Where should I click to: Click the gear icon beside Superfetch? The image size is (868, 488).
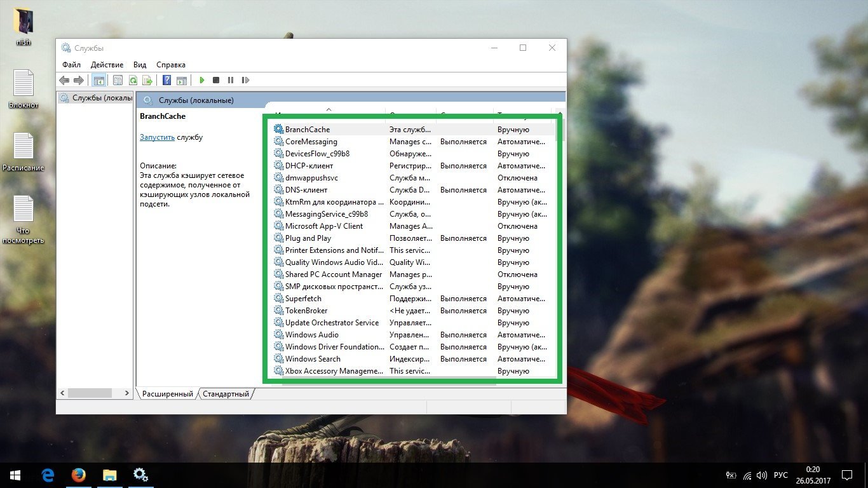point(278,298)
